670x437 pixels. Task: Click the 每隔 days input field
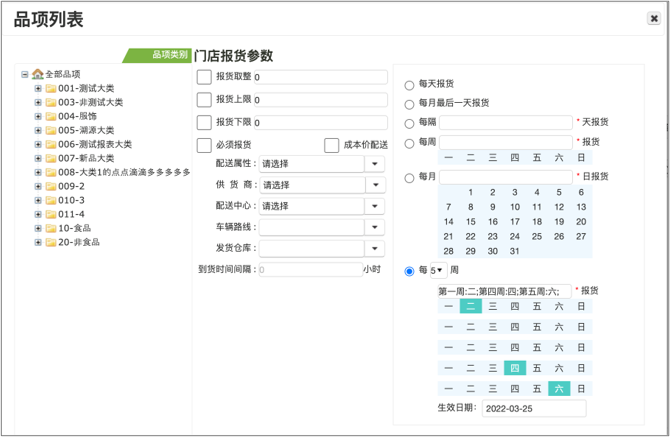(x=506, y=123)
